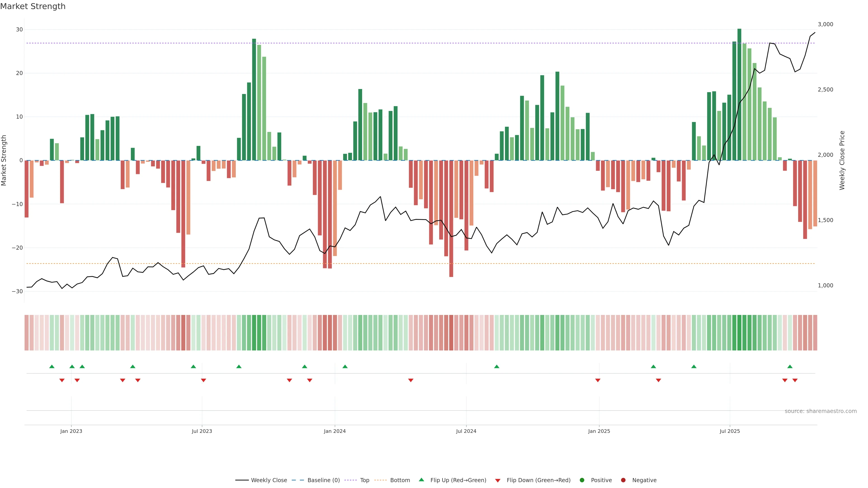Viewport: 868px width, 488px height.
Task: Click the Weekly Close Price axis title
Action: point(842,160)
